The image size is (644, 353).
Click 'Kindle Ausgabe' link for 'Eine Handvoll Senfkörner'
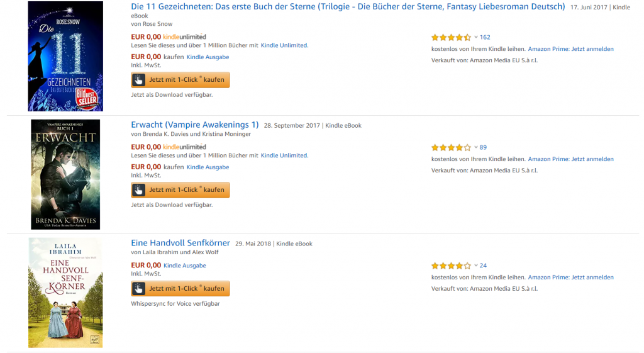tap(185, 266)
